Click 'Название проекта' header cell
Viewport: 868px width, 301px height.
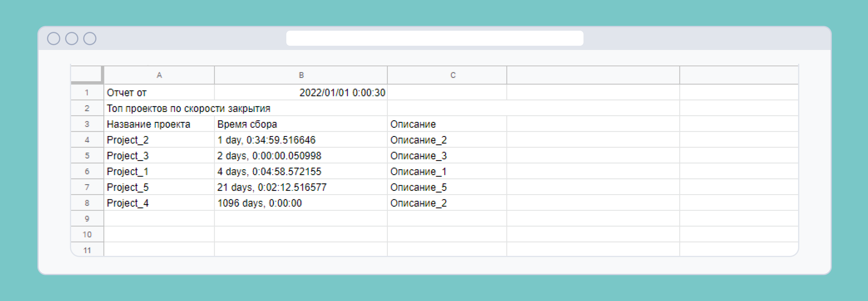click(159, 124)
